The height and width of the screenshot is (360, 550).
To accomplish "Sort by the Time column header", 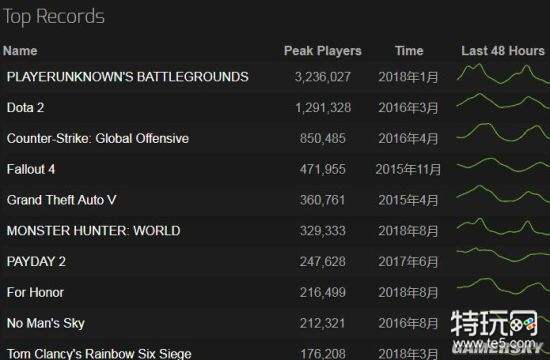I will (409, 51).
